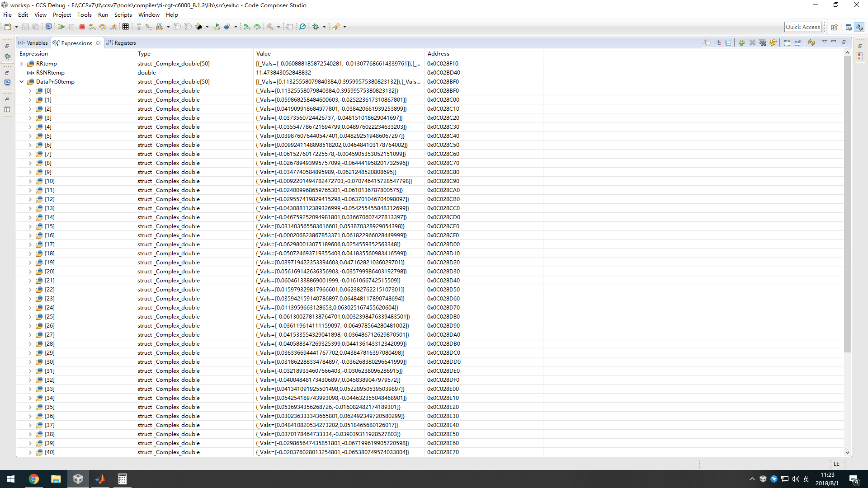This screenshot has width=868, height=488.
Task: Collapse the DataPn50temp array node
Action: pyautogui.click(x=21, y=82)
